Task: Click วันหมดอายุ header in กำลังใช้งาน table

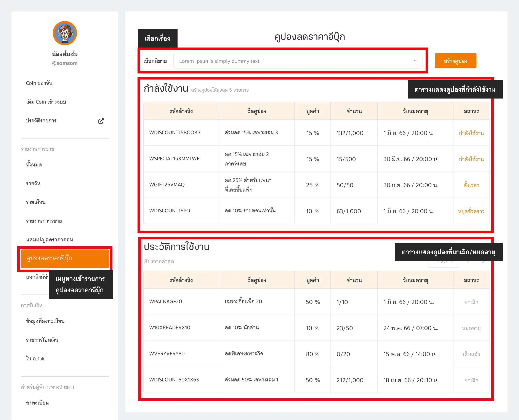Action: 415,111
